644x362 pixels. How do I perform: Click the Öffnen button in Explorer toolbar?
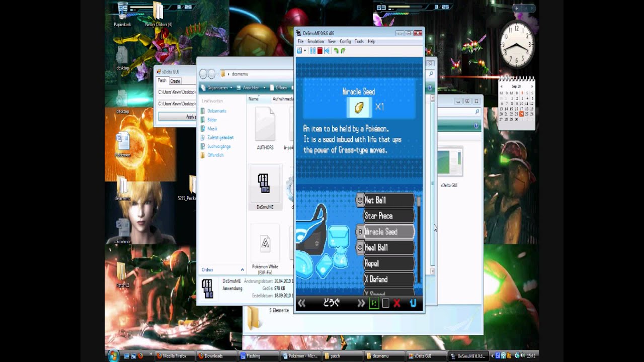[278, 87]
